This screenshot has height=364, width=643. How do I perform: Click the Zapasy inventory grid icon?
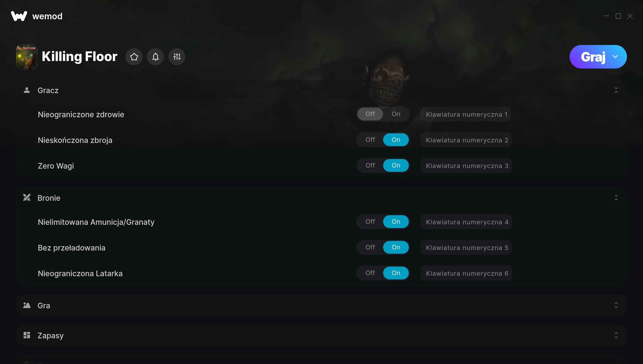coord(27,335)
